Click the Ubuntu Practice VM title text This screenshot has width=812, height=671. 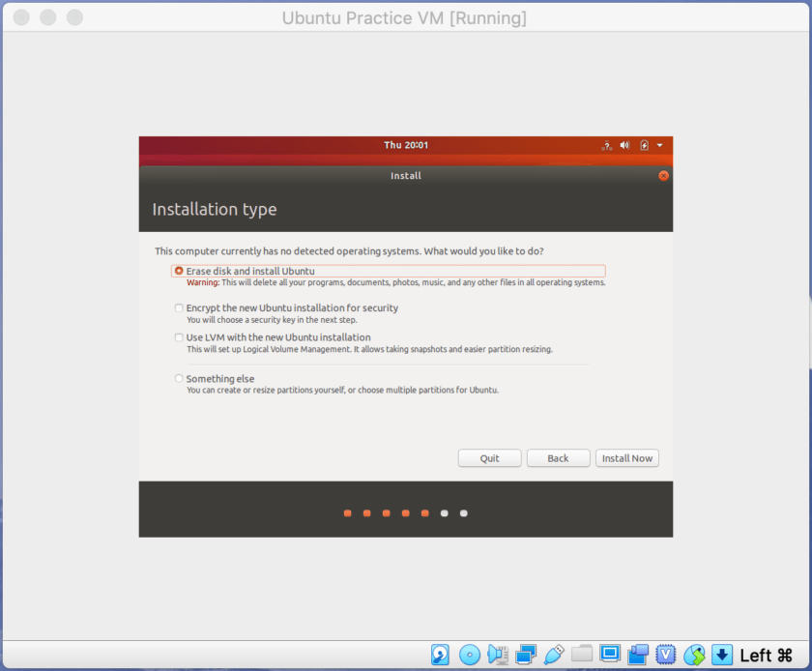(x=404, y=18)
